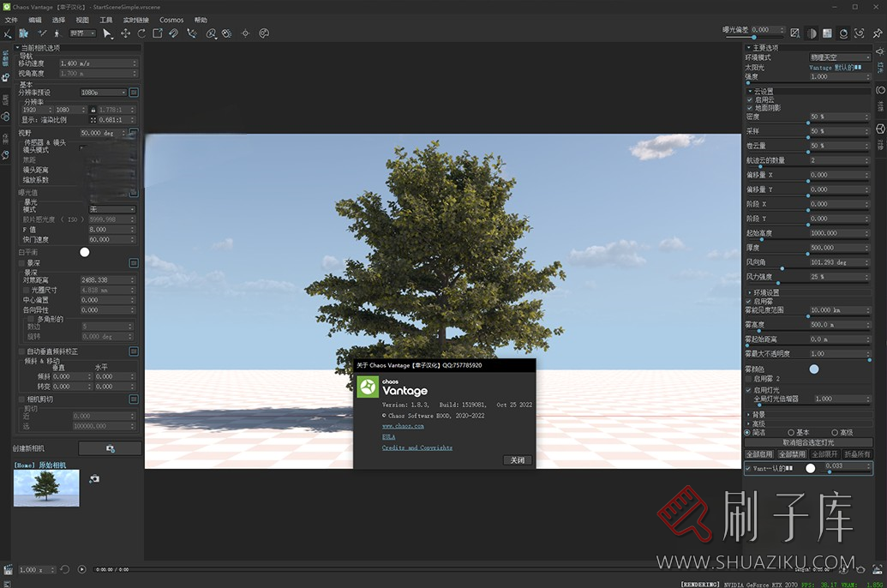Uncheck the 启用云 (enable clouds) checkbox
887x588 pixels.
tap(750, 99)
